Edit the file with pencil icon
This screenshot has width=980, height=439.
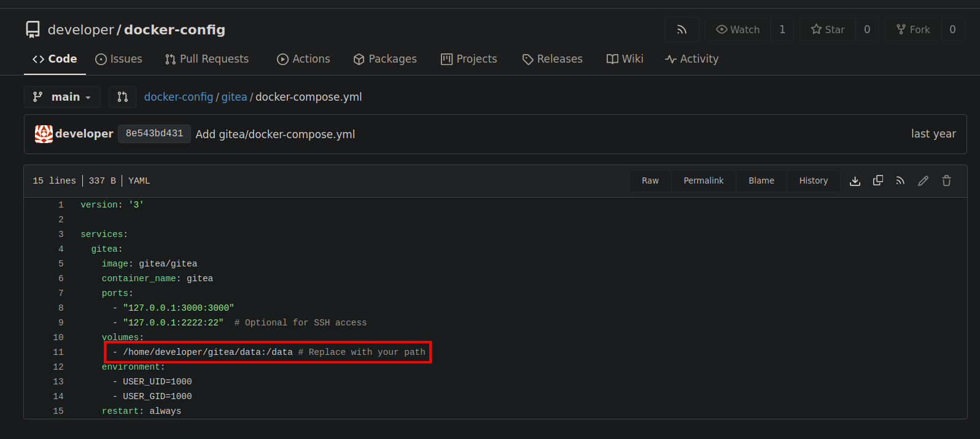[923, 181]
